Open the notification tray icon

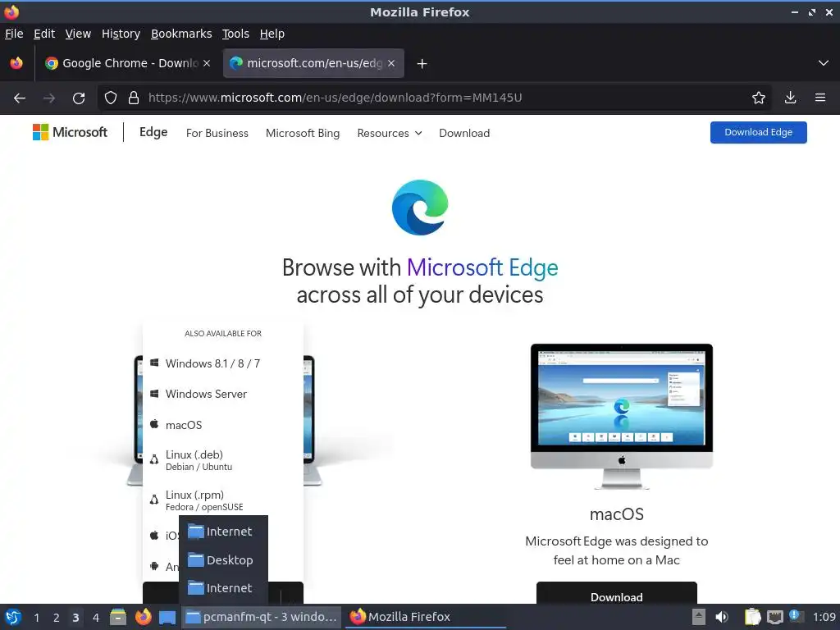tap(796, 616)
